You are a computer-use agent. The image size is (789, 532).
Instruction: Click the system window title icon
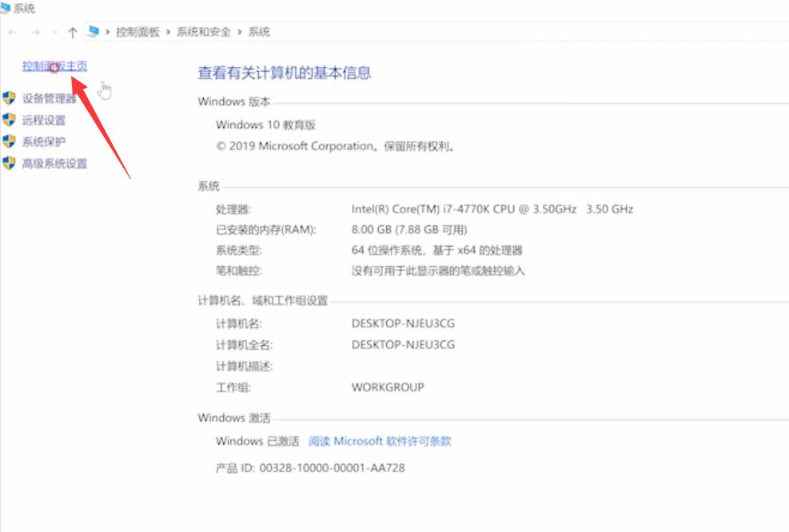tap(5, 7)
